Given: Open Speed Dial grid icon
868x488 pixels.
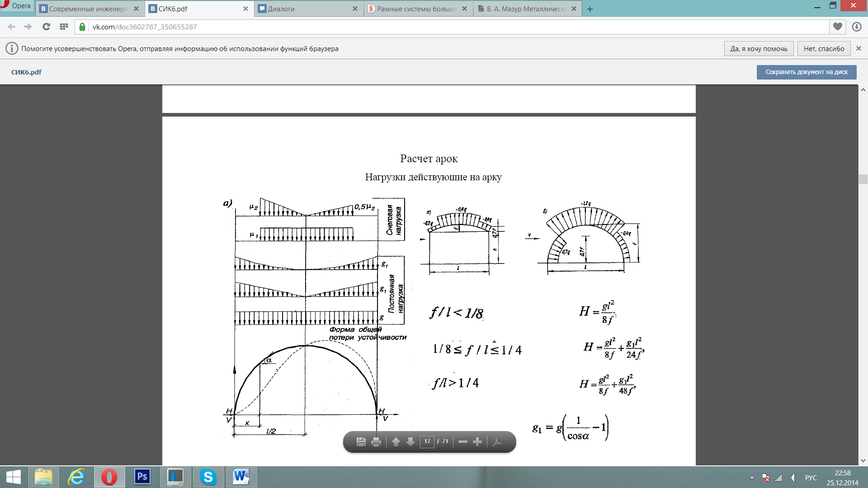Looking at the screenshot, I should pos(64,27).
